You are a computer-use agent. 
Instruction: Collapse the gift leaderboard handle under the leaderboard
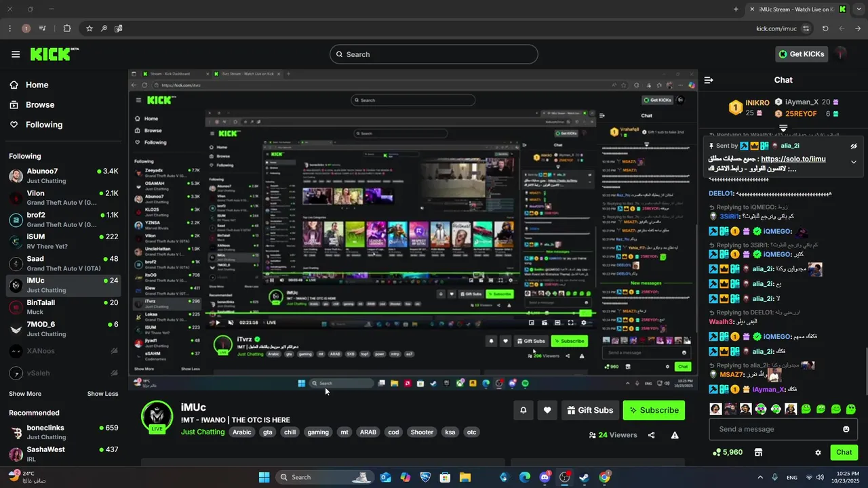tap(783, 127)
